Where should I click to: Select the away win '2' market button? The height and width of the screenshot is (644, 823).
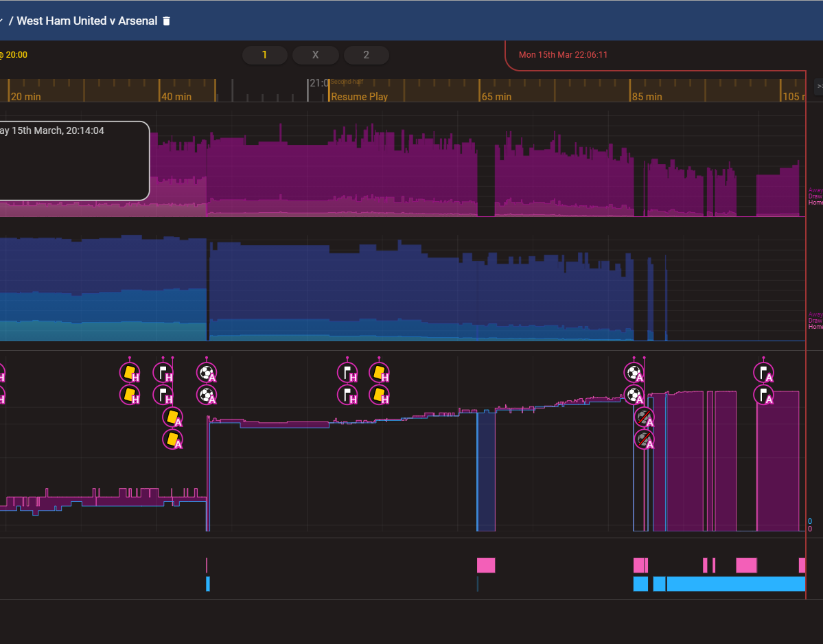tap(367, 55)
